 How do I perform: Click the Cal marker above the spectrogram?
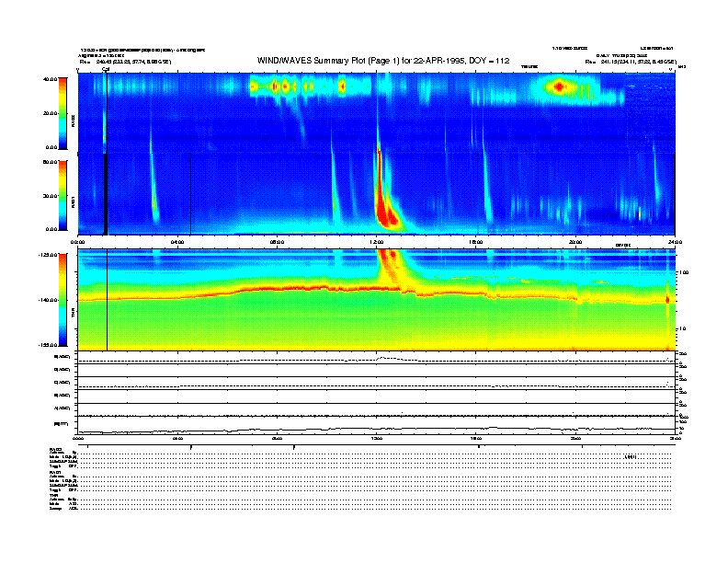point(106,69)
